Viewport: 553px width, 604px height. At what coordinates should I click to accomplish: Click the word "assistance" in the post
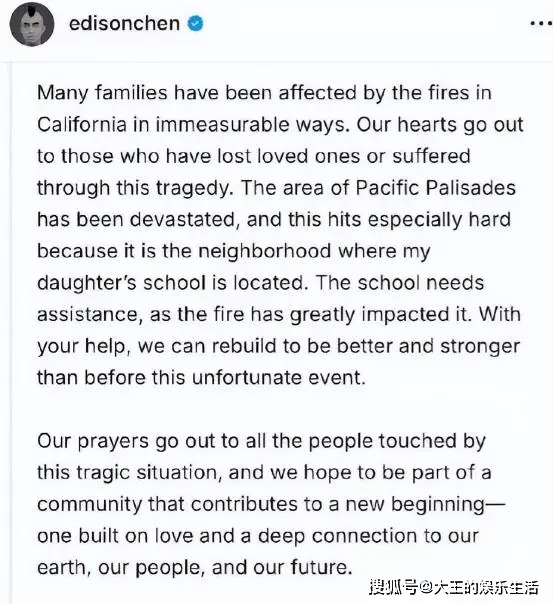pos(87,315)
